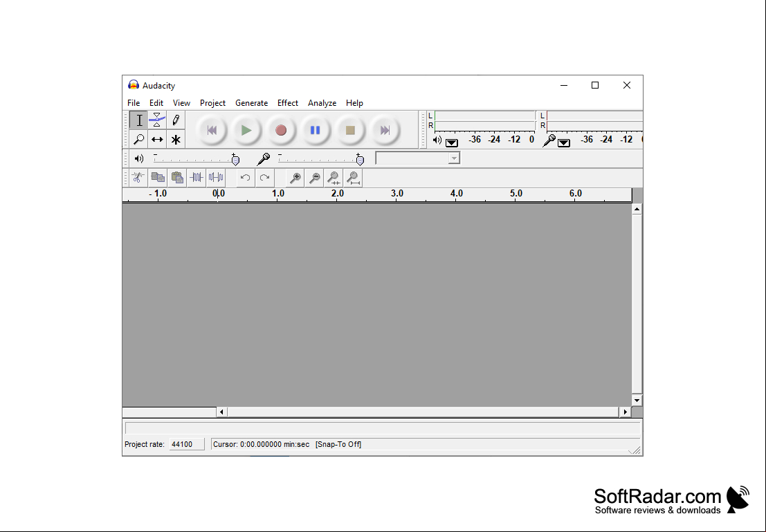Zoom in with the plus magnifier

click(x=295, y=178)
